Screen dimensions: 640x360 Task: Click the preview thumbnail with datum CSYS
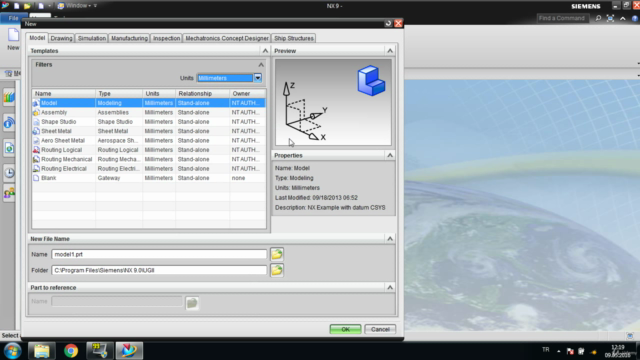tap(333, 102)
